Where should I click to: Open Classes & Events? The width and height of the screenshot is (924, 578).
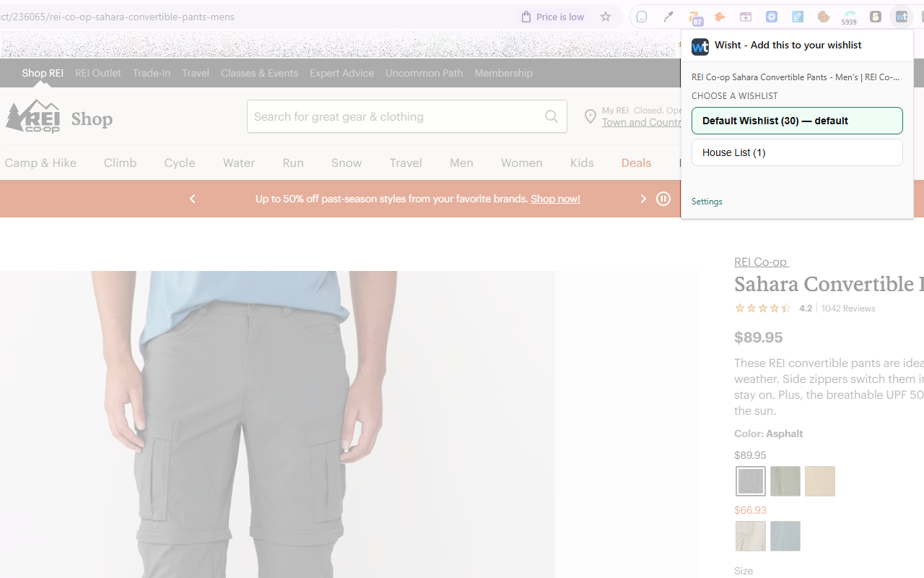(259, 73)
